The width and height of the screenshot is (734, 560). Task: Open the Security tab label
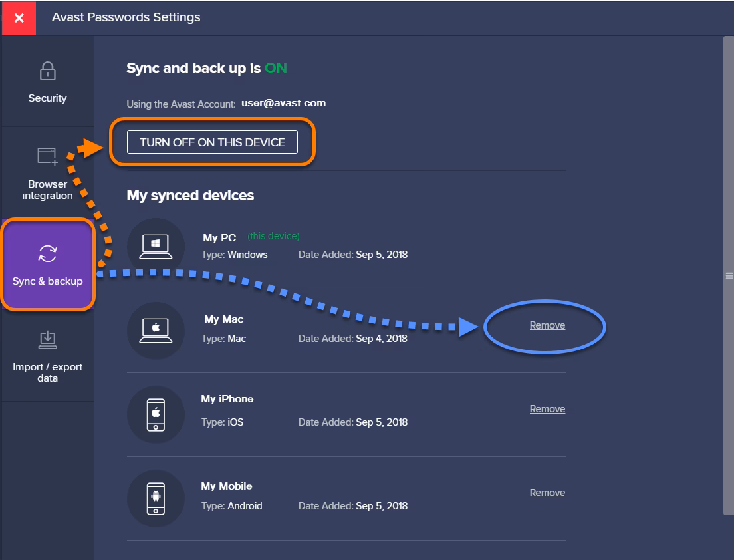pos(47,98)
